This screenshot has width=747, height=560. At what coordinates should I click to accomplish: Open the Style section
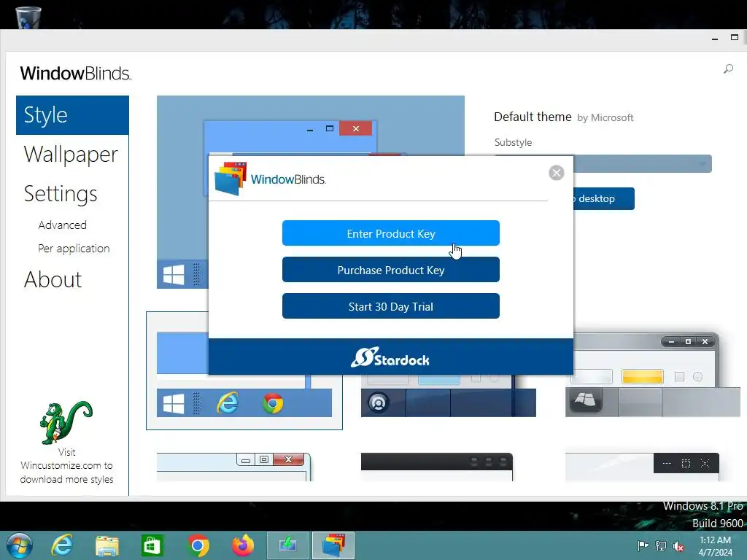72,115
